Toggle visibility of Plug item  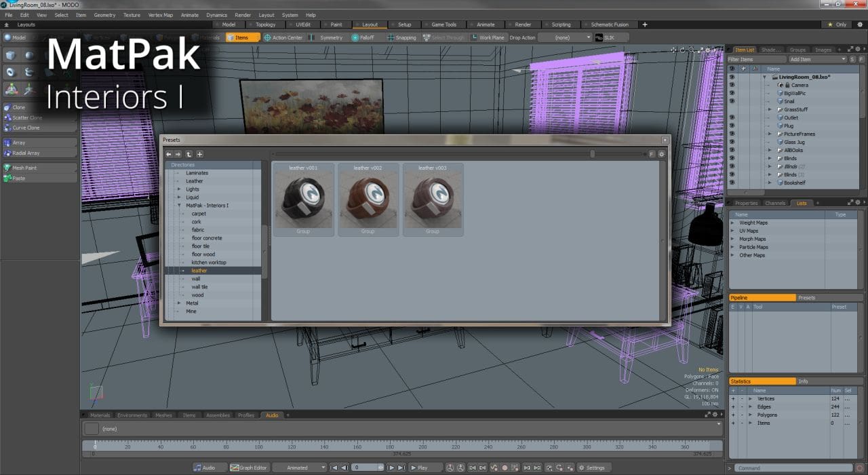tap(732, 126)
